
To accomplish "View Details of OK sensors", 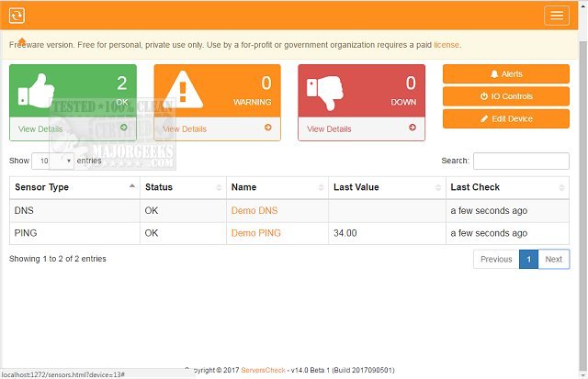I will pyautogui.click(x=40, y=129).
